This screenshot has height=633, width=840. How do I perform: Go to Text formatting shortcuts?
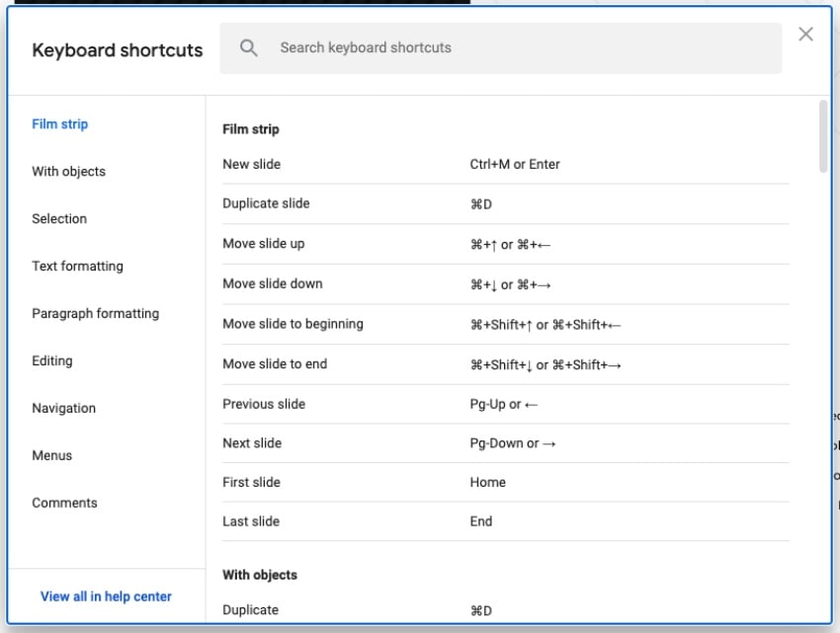tap(77, 267)
